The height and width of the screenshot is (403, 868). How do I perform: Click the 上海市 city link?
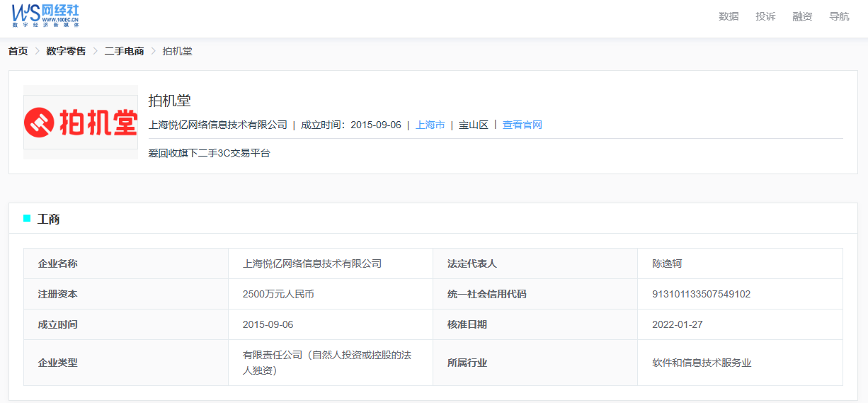430,125
